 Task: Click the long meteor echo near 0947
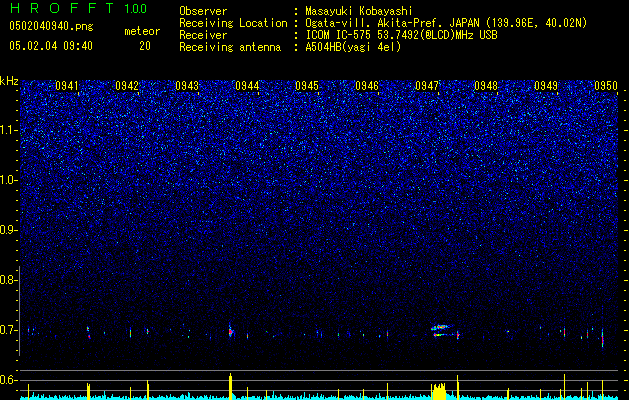click(444, 331)
